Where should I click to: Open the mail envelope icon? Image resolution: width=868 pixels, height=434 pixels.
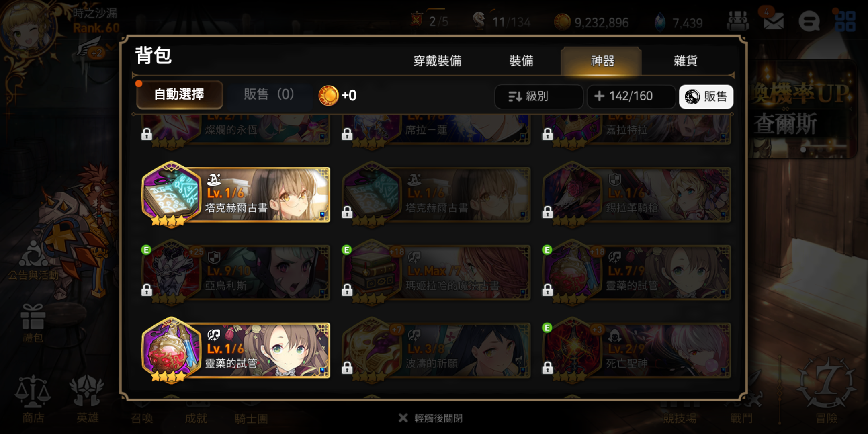774,21
